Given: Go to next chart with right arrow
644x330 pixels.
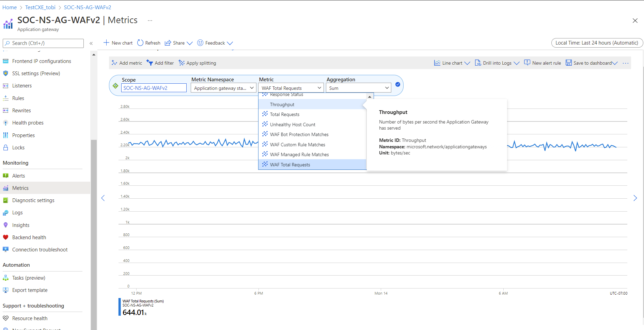Looking at the screenshot, I should click(635, 198).
